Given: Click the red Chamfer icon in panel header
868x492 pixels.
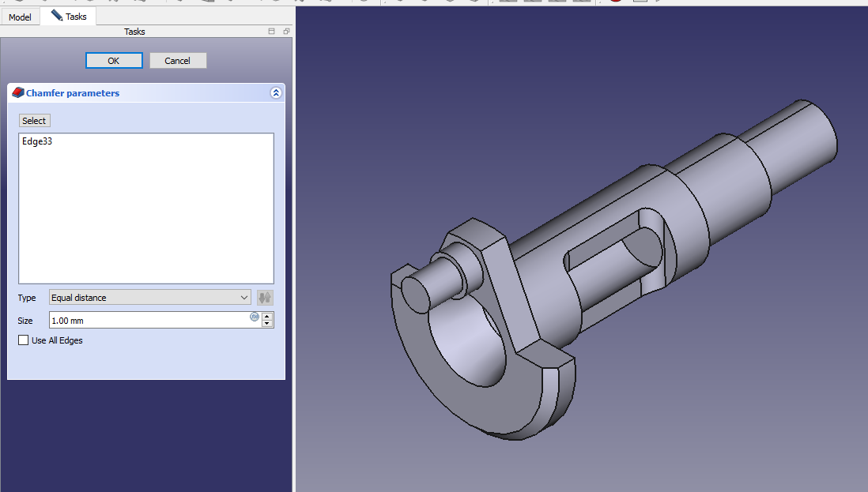Looking at the screenshot, I should click(18, 93).
